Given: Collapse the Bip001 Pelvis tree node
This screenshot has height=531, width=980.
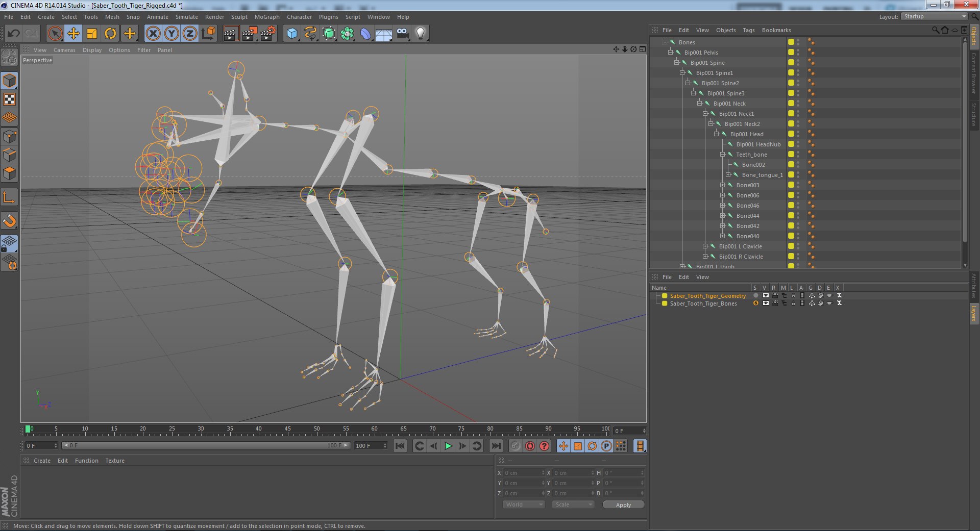Looking at the screenshot, I should (x=671, y=53).
